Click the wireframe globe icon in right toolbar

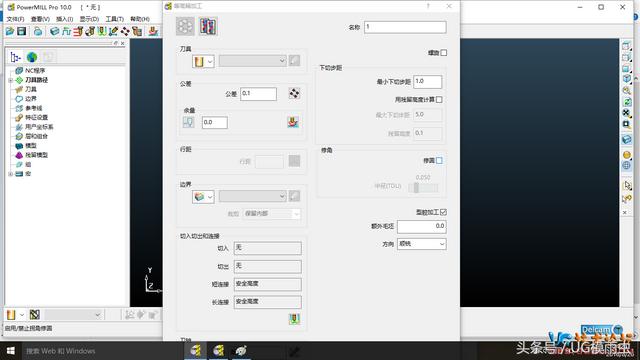point(627,165)
